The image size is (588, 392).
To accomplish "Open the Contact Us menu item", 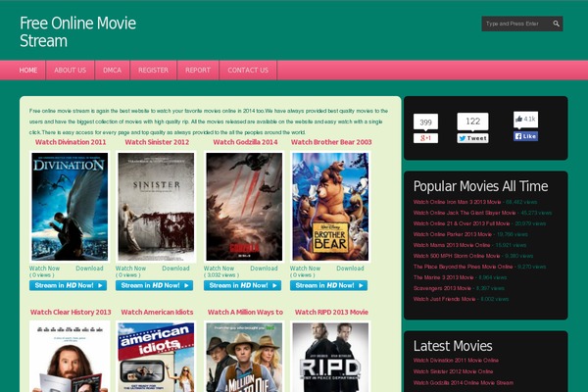I will pyautogui.click(x=248, y=71).
